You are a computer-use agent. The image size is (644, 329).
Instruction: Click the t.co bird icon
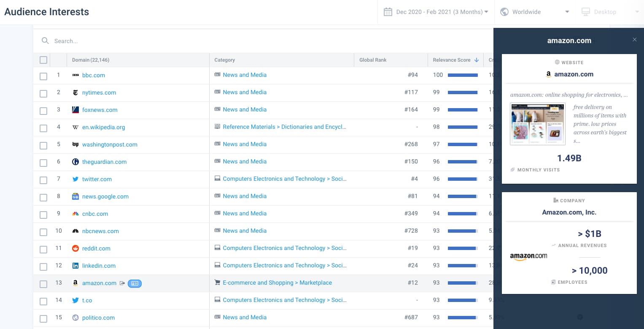(x=75, y=300)
